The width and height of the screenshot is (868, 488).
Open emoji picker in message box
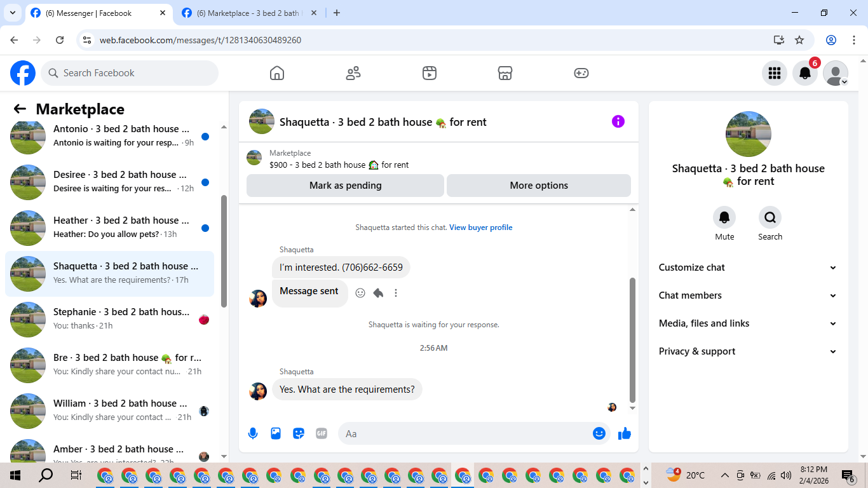coord(599,433)
